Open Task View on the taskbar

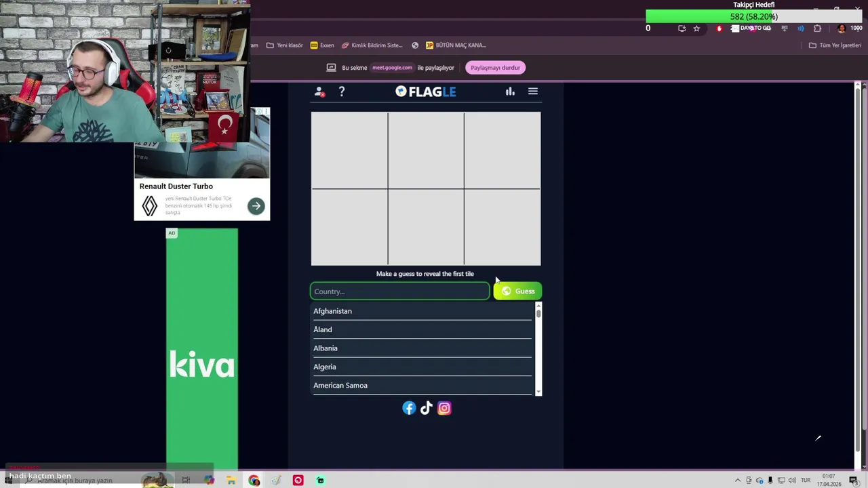pyautogui.click(x=186, y=480)
